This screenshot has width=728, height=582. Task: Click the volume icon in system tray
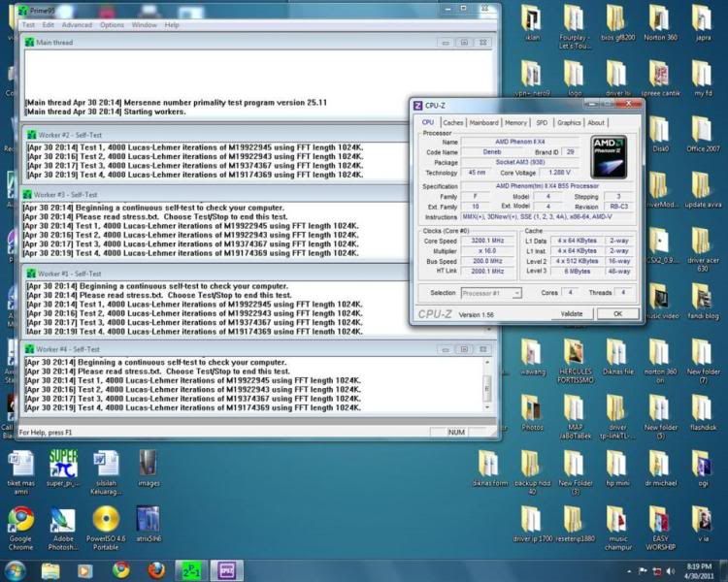click(670, 571)
